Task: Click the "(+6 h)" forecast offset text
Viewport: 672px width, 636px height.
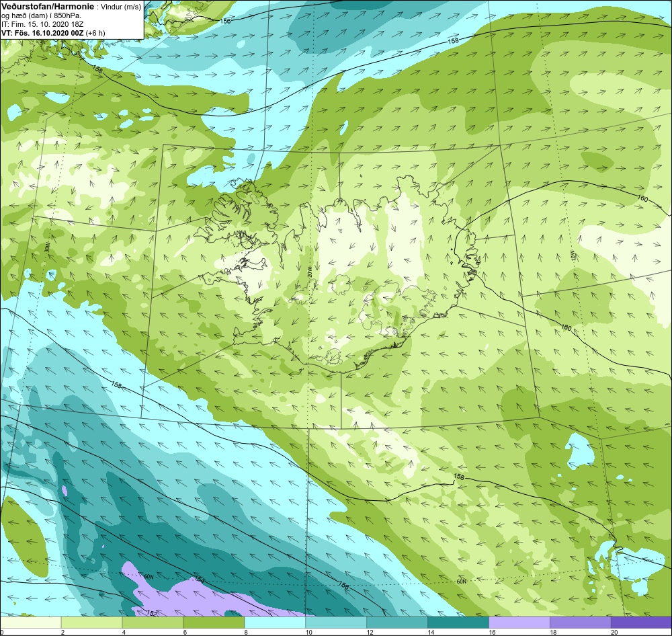Action: pyautogui.click(x=95, y=33)
